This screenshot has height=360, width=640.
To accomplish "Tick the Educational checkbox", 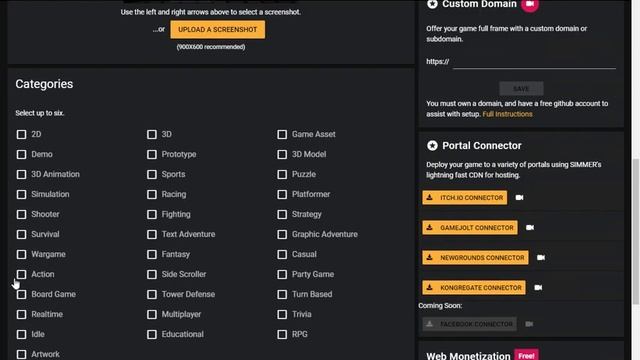I will tap(152, 334).
